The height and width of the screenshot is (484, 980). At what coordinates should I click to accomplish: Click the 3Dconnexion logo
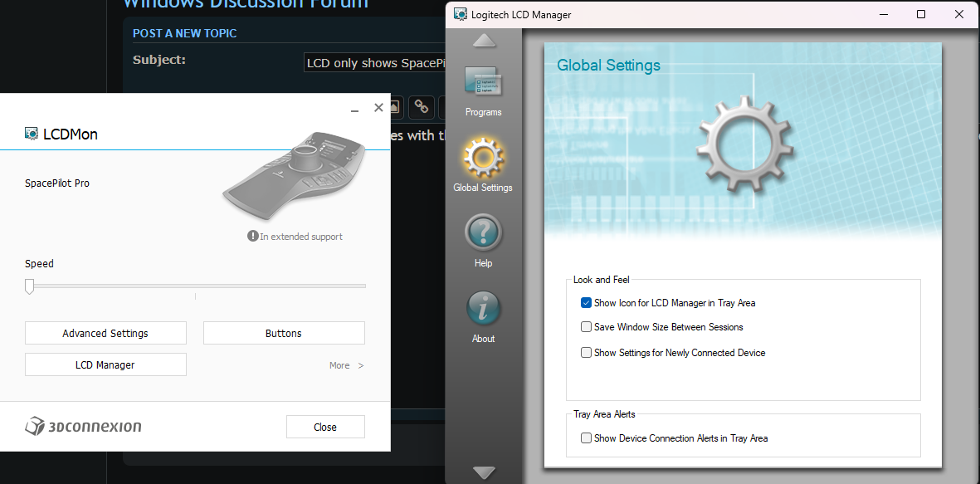tap(83, 427)
